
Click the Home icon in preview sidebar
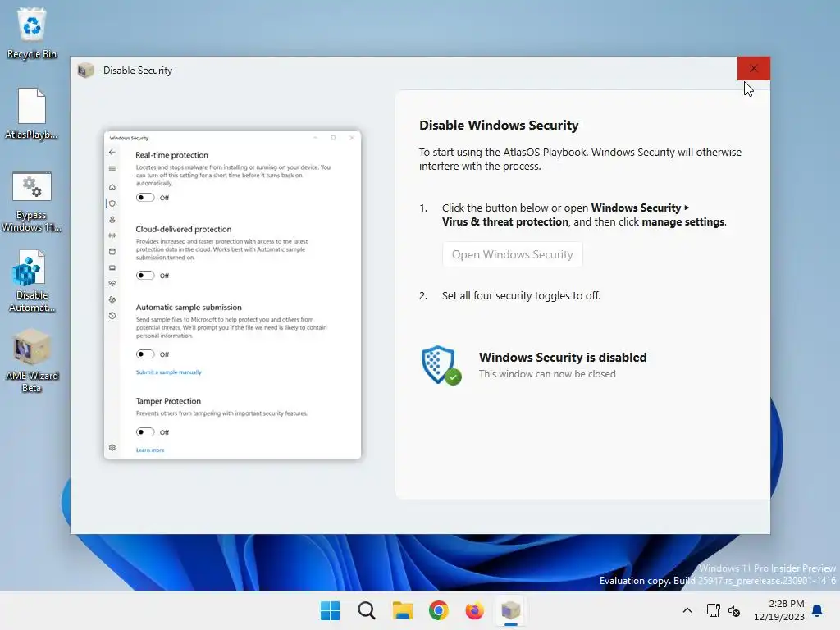[x=112, y=187]
